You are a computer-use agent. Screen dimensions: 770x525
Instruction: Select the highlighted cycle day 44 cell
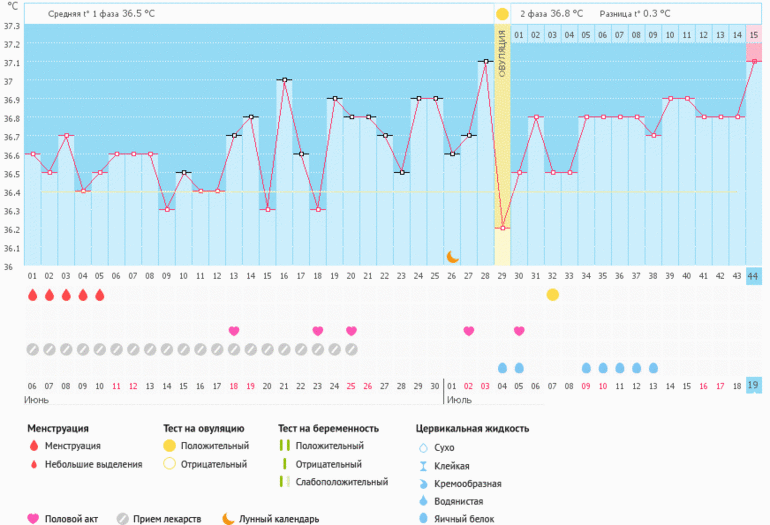click(753, 276)
